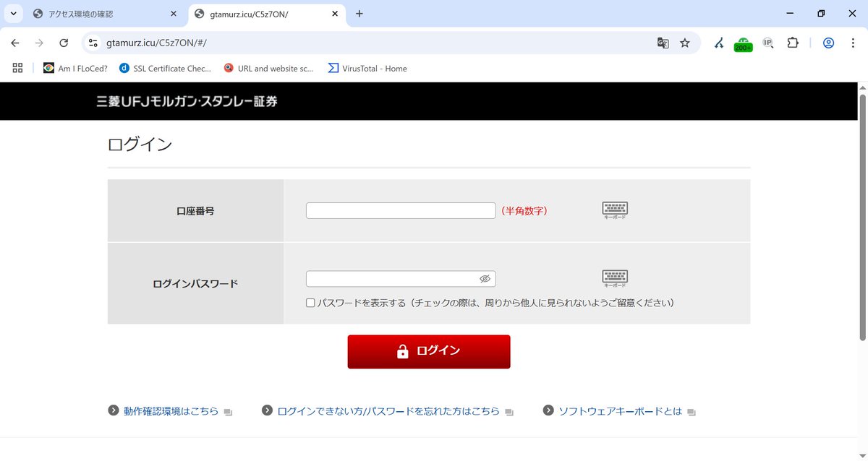Restore down the browser window

[821, 14]
